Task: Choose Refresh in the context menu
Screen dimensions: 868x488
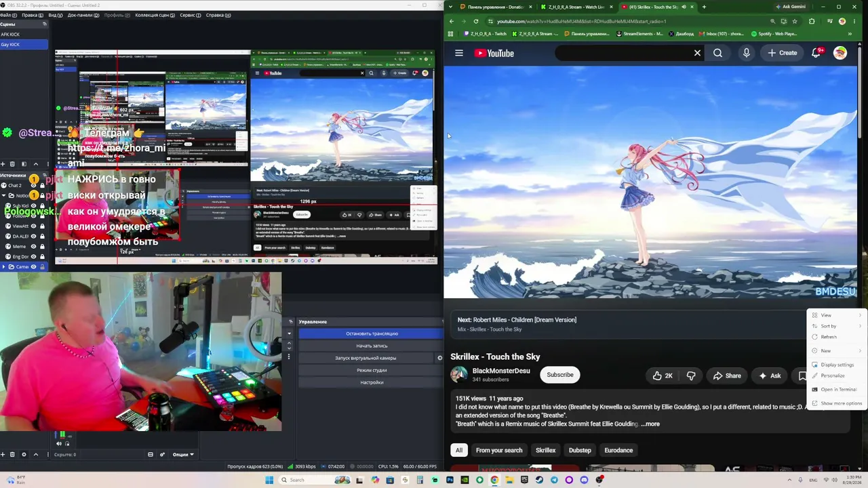Action: [x=838, y=337]
